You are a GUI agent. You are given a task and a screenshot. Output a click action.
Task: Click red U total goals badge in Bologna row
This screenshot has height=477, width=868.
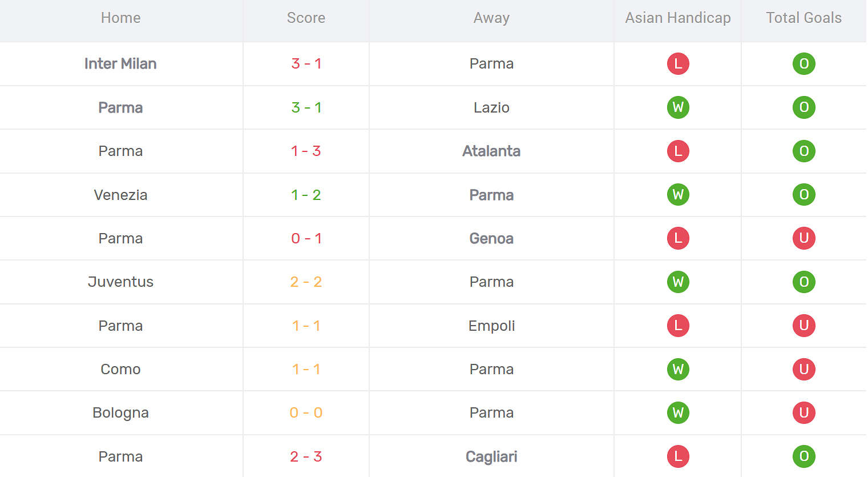(804, 412)
